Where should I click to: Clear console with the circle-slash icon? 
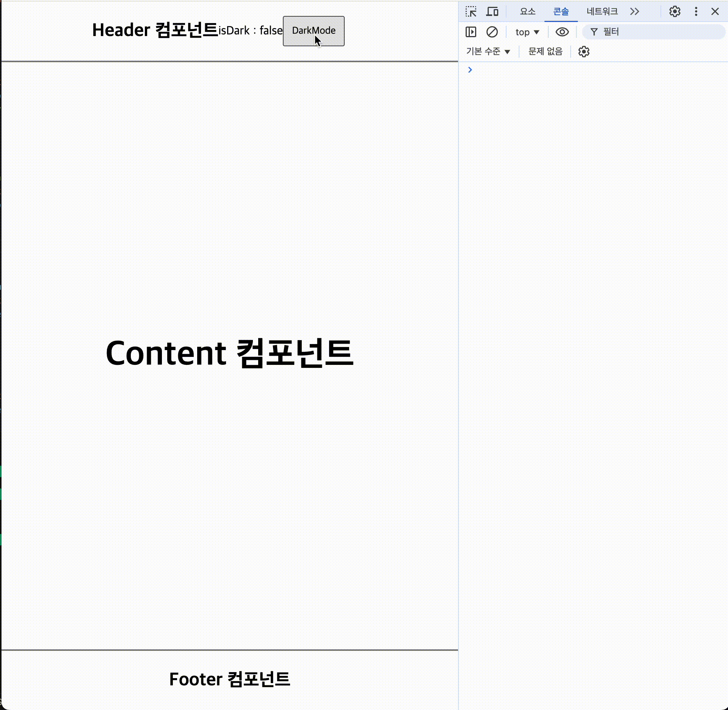(492, 32)
